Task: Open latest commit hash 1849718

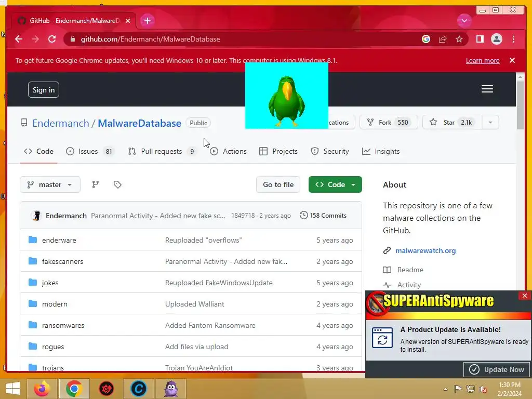Action: [x=243, y=216]
